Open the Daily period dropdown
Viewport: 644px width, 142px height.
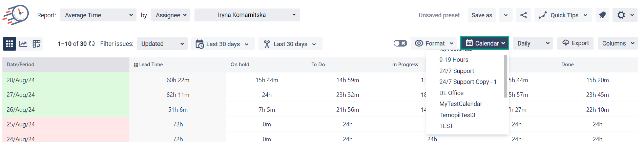[x=533, y=43]
